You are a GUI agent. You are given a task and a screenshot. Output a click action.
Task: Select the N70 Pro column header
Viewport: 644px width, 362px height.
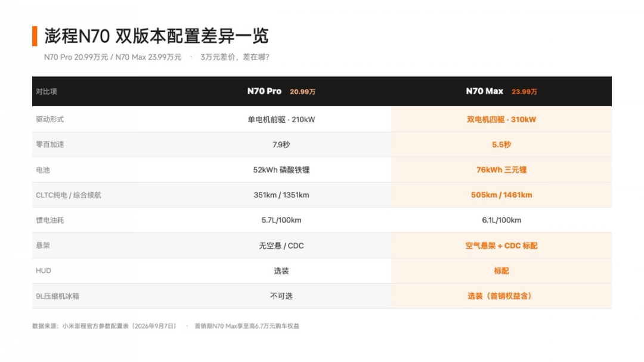click(x=264, y=91)
